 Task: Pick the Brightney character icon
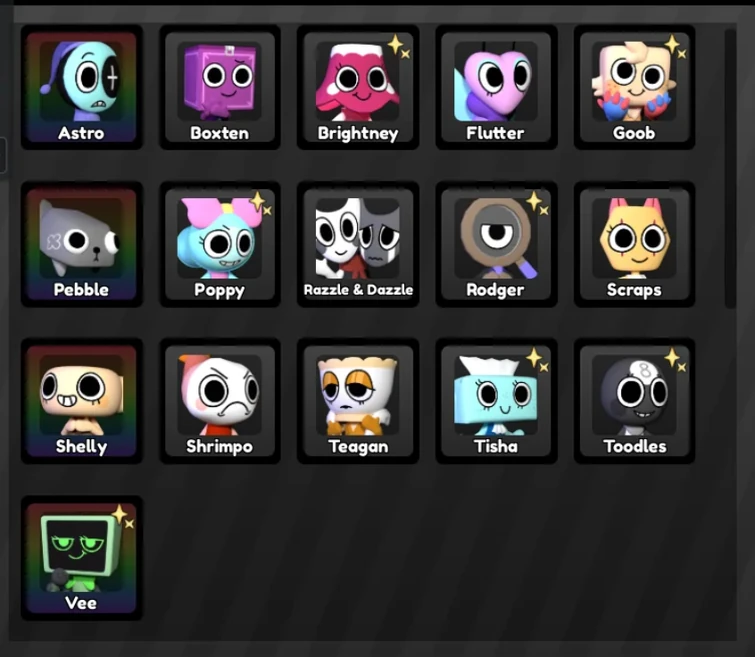tap(358, 87)
